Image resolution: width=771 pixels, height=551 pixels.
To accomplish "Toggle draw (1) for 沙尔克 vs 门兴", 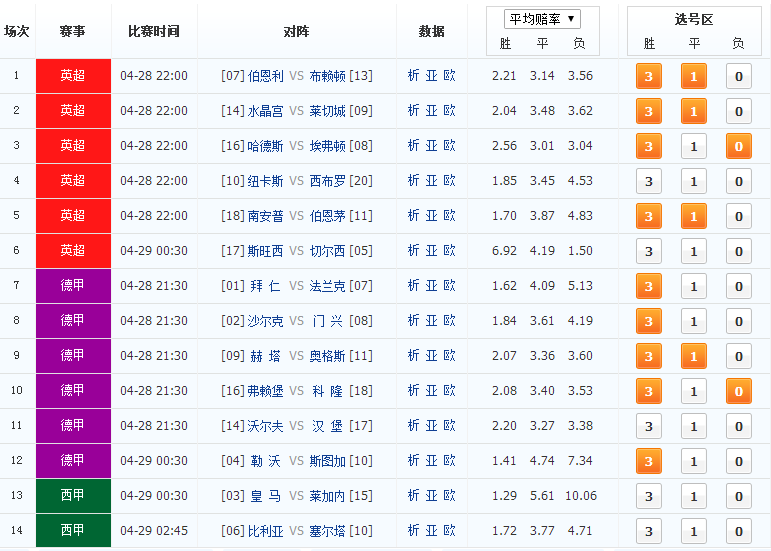I will tap(694, 321).
